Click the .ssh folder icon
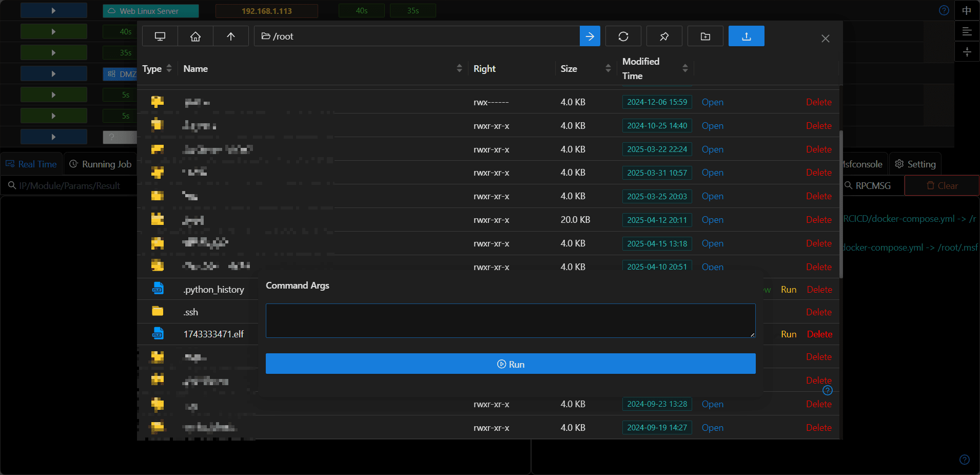This screenshot has height=475, width=980. [158, 311]
